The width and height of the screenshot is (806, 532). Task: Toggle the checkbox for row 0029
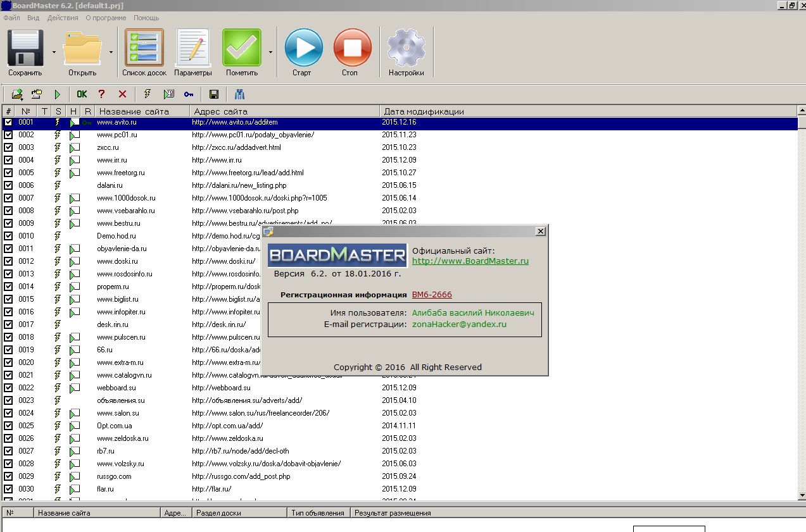[8, 476]
